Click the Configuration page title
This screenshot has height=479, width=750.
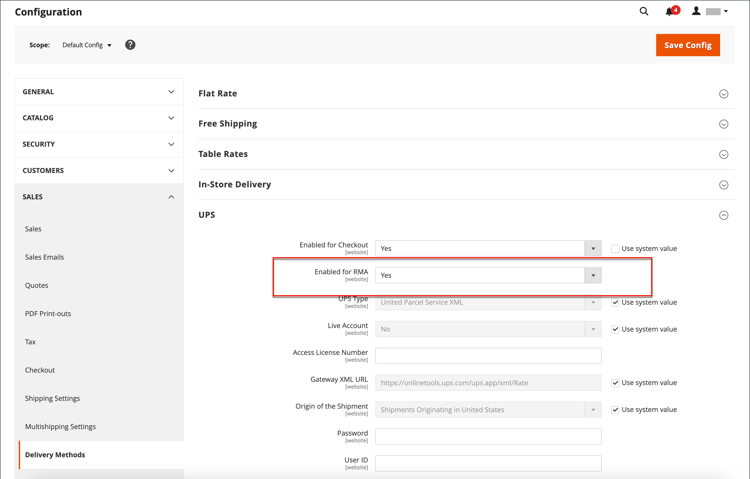[x=48, y=12]
